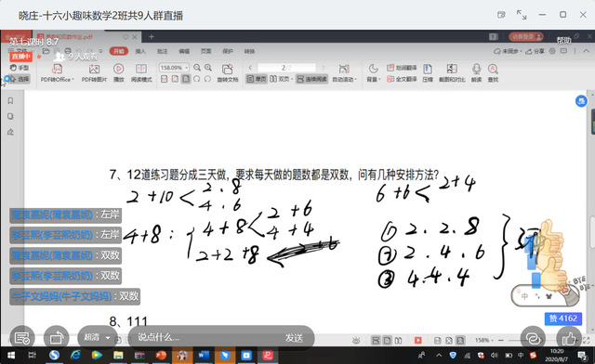Open the 截图和对比 screenshot compare tool
The height and width of the screenshot is (364, 595).
coord(452,72)
